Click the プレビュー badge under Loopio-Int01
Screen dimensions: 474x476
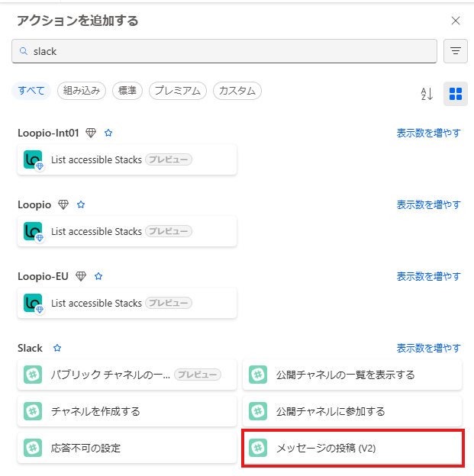tap(169, 159)
